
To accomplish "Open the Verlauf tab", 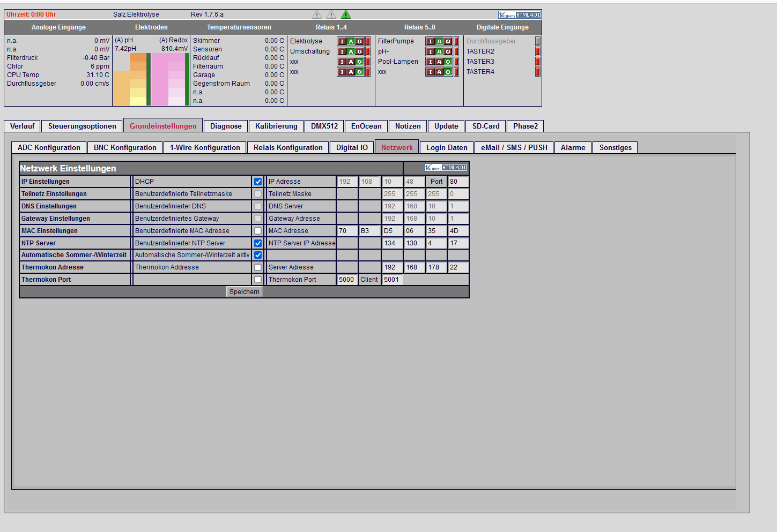I will click(22, 126).
